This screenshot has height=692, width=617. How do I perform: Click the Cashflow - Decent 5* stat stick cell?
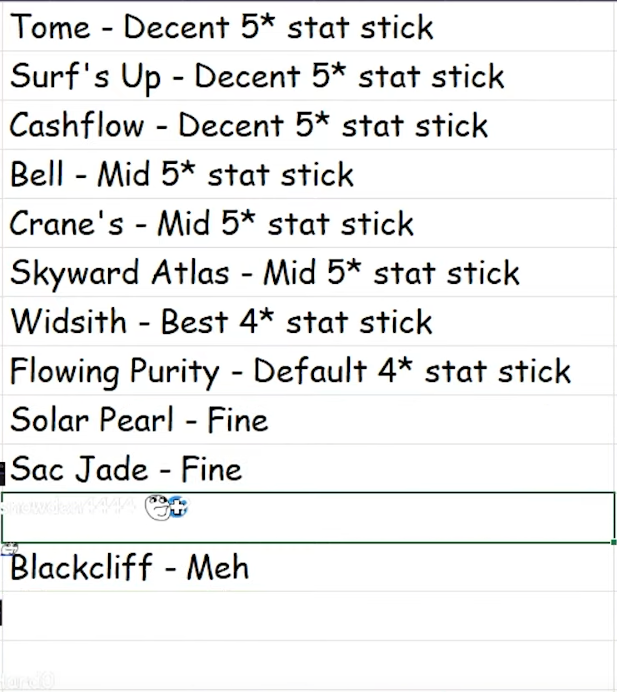tap(309, 125)
